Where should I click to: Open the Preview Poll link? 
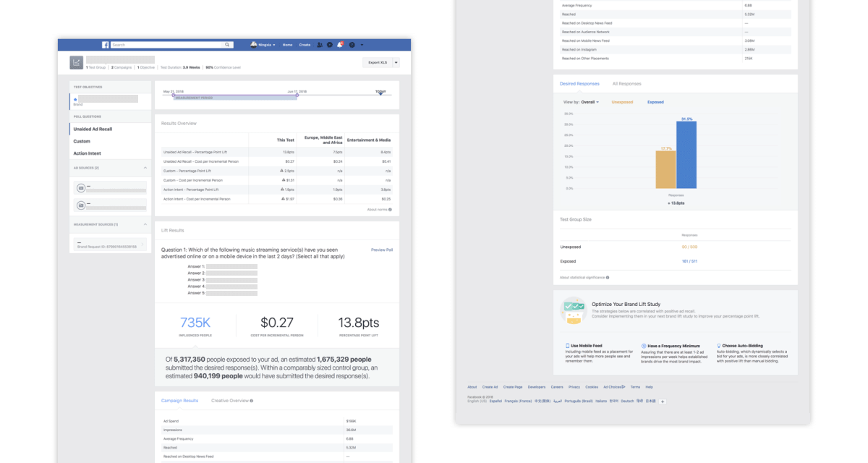(381, 250)
